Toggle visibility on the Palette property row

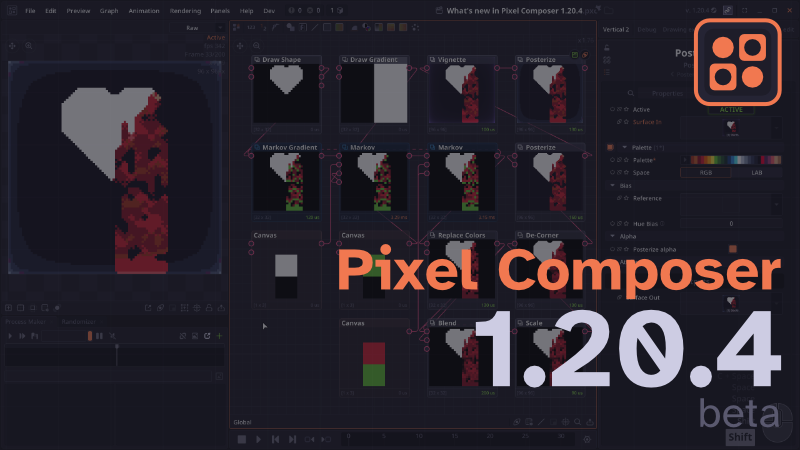[x=612, y=160]
